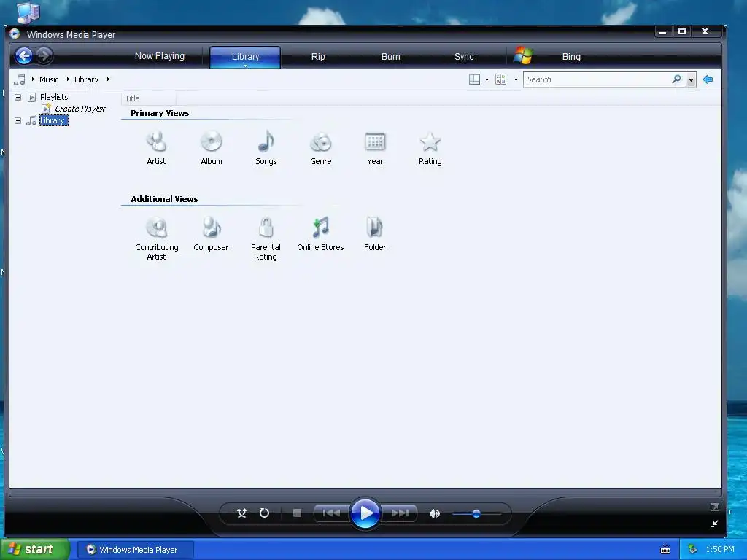Click the blue arrow beside search box
Image resolution: width=747 pixels, height=560 pixels.
click(x=708, y=79)
